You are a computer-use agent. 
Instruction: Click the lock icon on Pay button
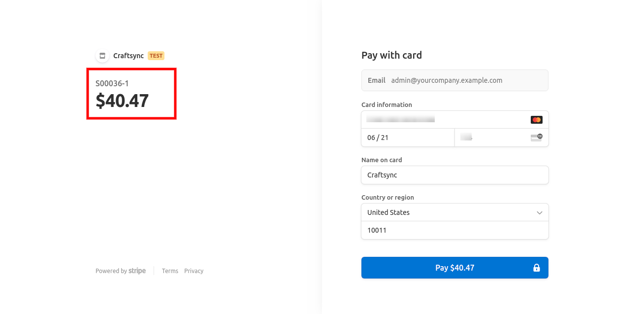(537, 268)
